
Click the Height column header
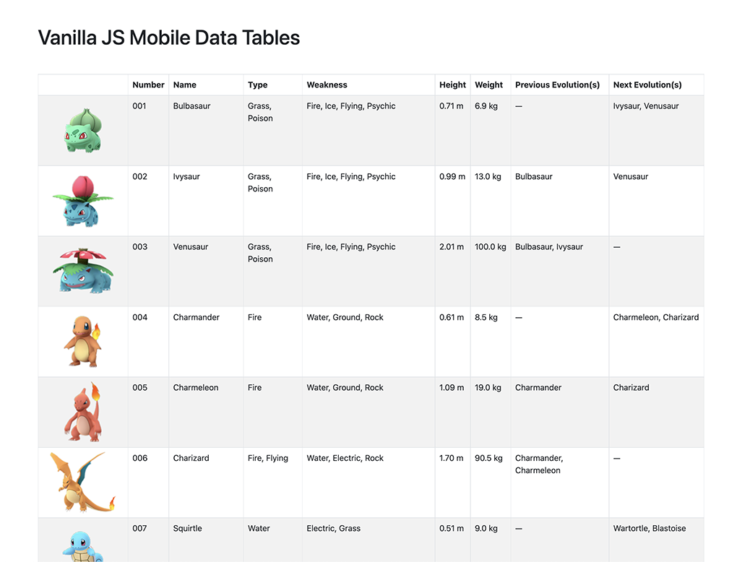(x=452, y=85)
